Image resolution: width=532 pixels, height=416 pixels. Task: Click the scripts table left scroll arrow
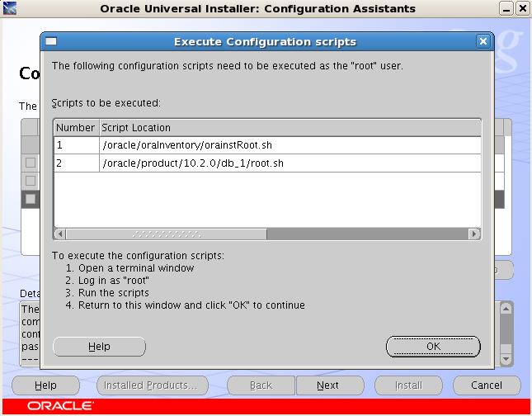(x=60, y=234)
